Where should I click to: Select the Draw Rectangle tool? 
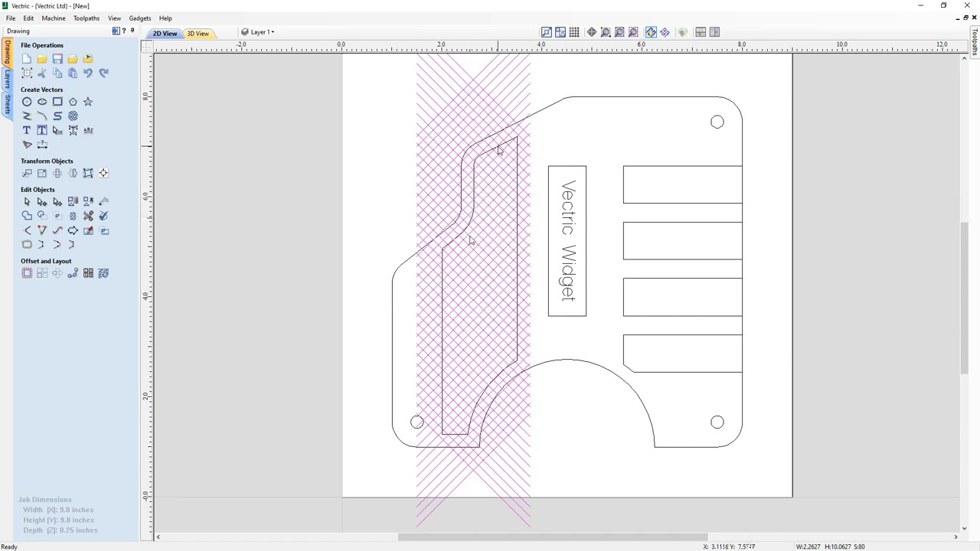point(57,102)
